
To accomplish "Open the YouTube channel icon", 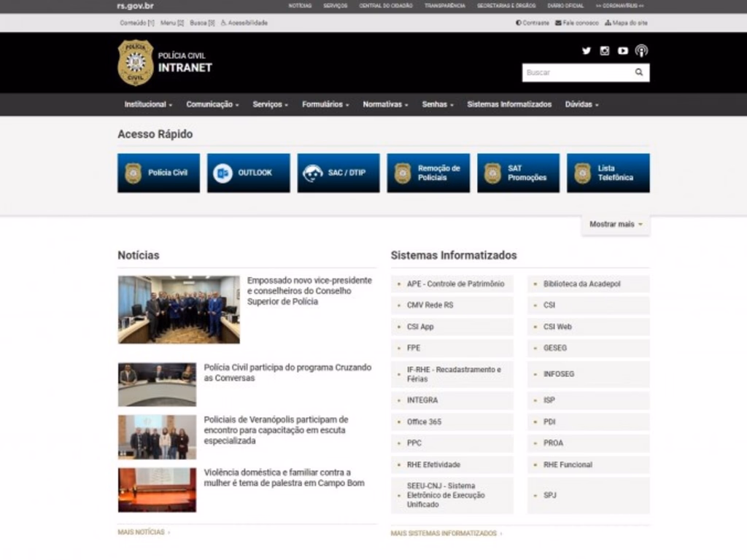I will [622, 51].
